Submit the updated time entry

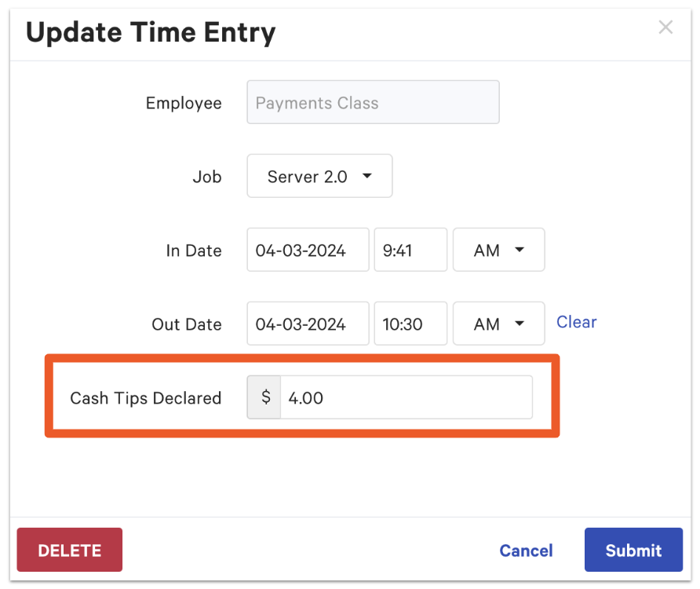pyautogui.click(x=633, y=551)
